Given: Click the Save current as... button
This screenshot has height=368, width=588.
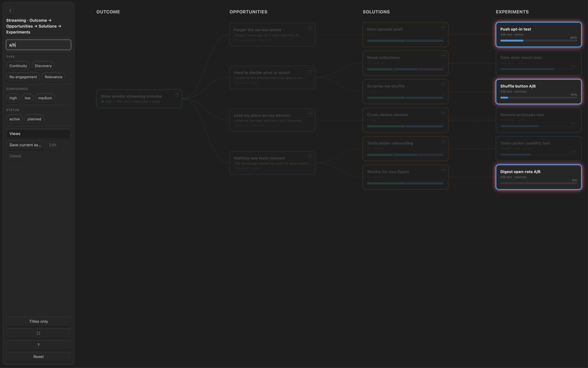Looking at the screenshot, I should click(25, 145).
